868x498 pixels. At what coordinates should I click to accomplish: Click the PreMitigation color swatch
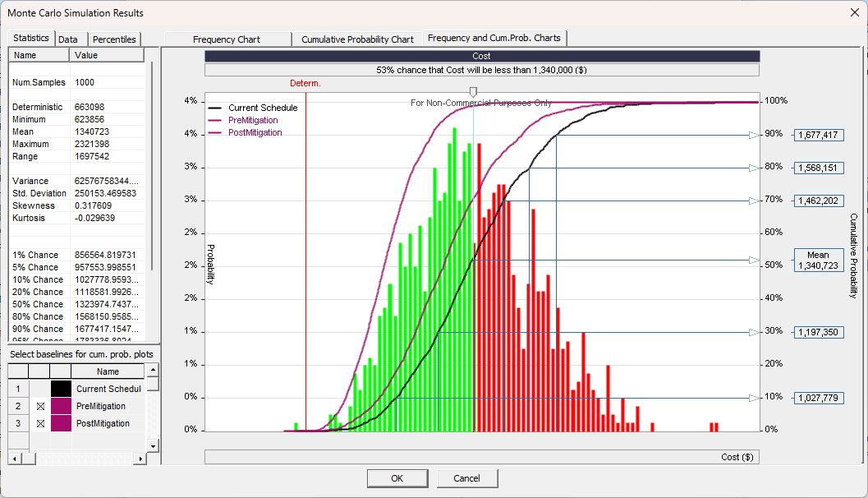61,407
